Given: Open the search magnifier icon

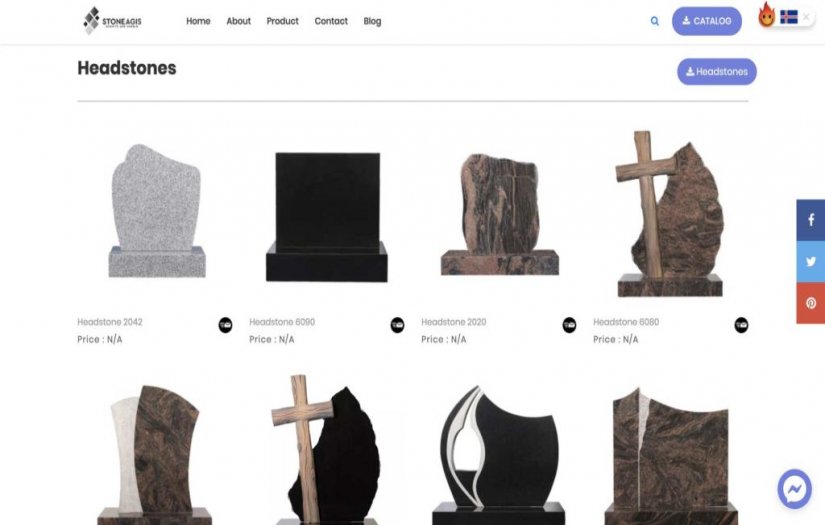Looking at the screenshot, I should click(655, 21).
